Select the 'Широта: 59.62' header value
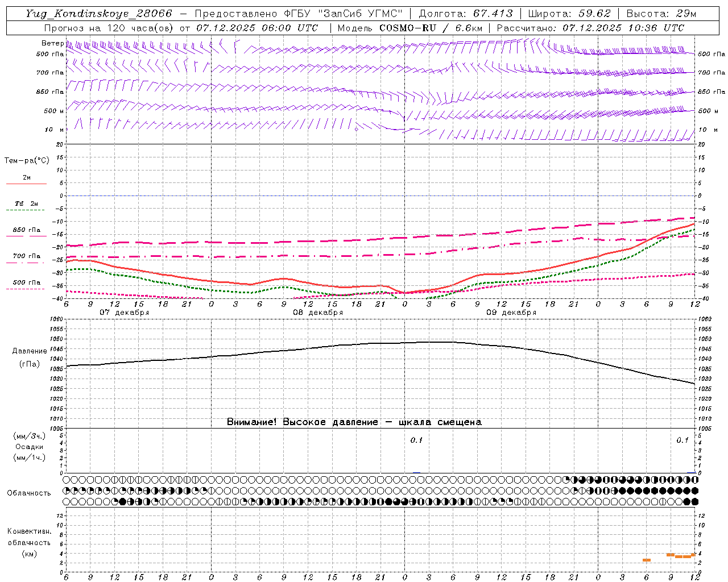 pyautogui.click(x=569, y=14)
